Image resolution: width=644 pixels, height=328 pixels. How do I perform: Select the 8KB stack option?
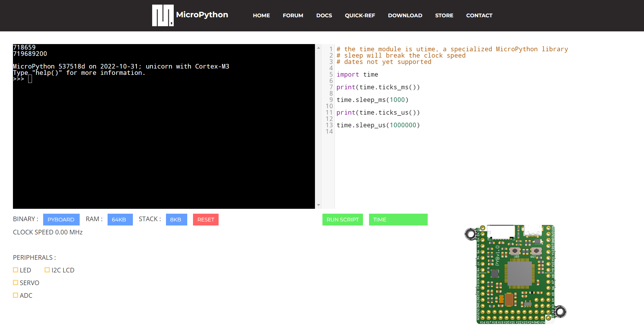click(x=176, y=219)
